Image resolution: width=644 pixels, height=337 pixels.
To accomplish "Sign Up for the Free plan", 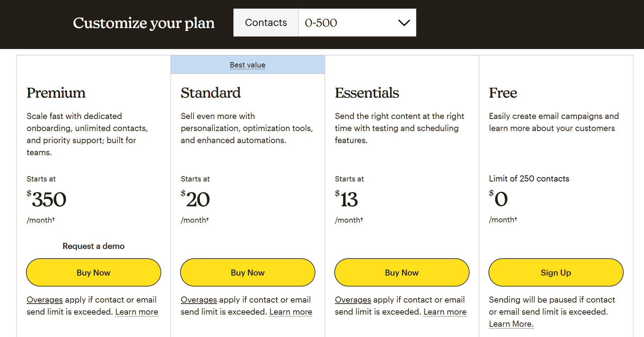I will (556, 272).
